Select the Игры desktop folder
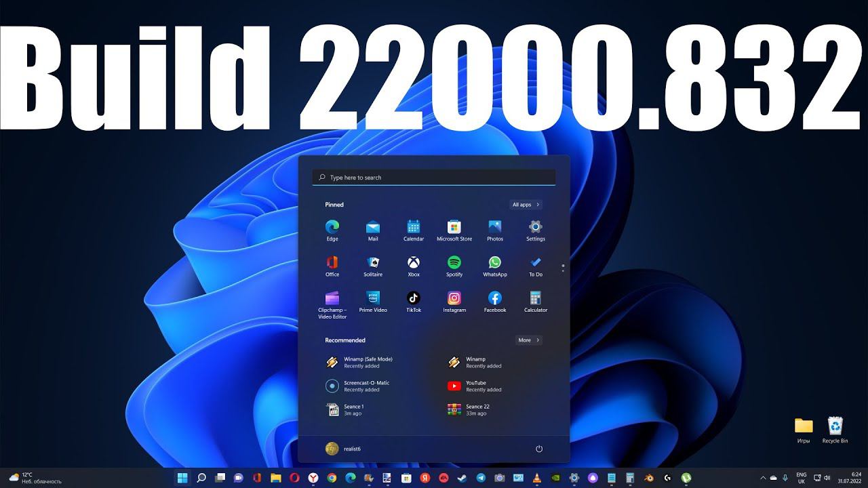Screen dimensions: 868x488 [x=804, y=430]
